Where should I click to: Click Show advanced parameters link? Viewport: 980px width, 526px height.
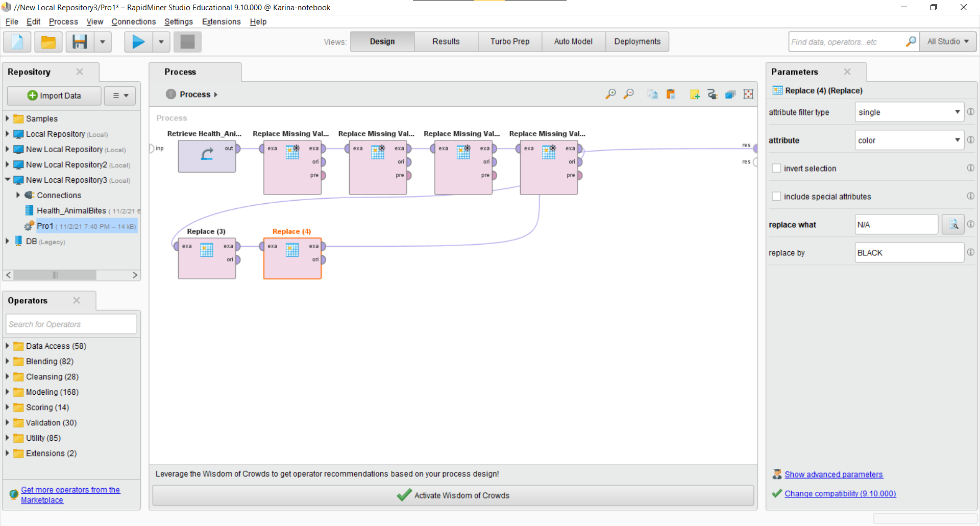834,474
